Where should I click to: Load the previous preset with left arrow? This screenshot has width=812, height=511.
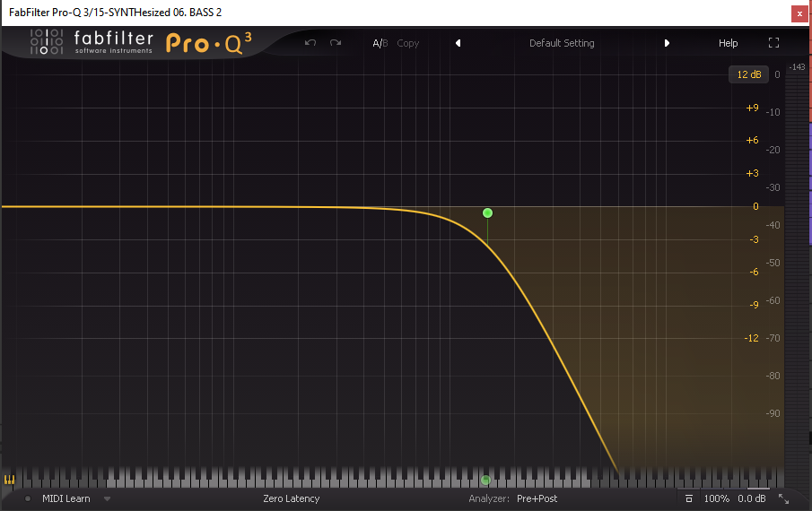(x=458, y=43)
